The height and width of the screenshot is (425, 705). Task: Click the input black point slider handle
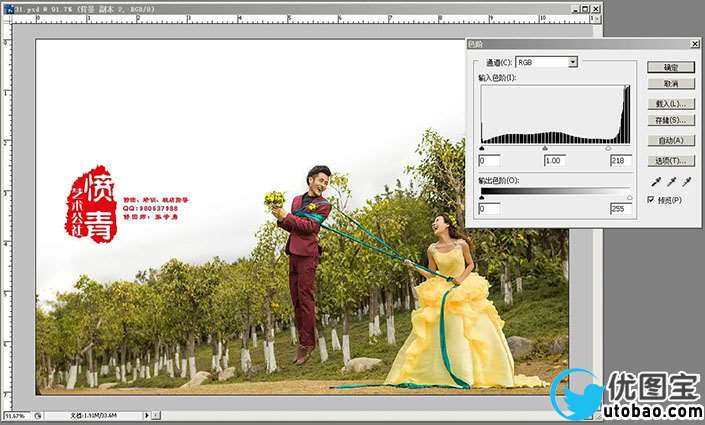(482, 148)
